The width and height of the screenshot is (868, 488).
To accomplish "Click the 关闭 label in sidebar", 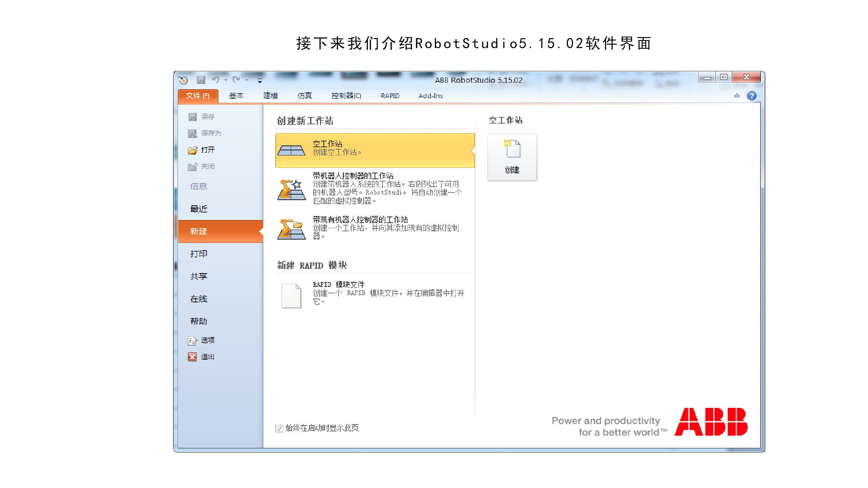I will tap(208, 166).
